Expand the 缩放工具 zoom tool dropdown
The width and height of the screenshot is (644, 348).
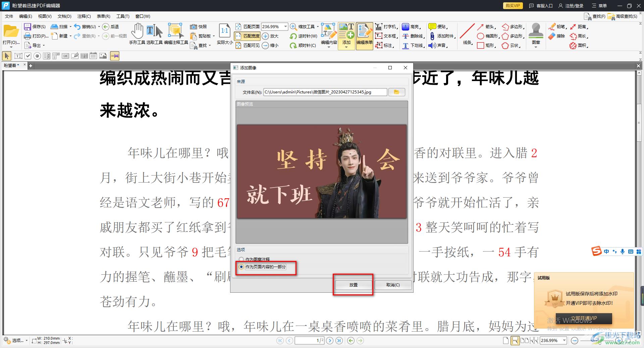(318, 26)
